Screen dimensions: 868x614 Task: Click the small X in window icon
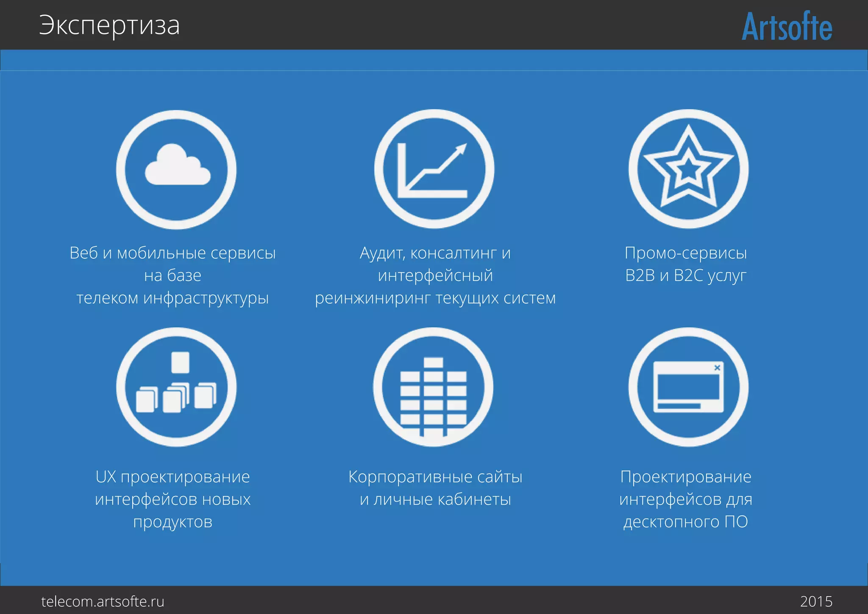[x=717, y=368]
